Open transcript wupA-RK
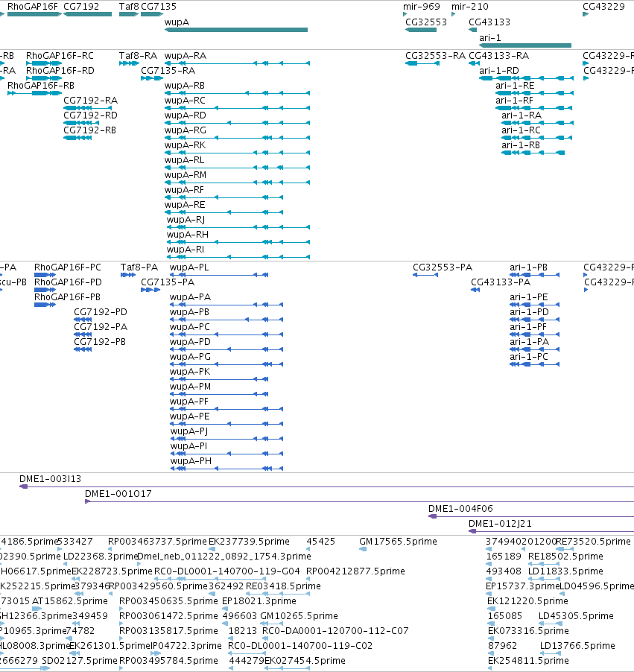The height and width of the screenshot is (672, 634). (x=186, y=145)
